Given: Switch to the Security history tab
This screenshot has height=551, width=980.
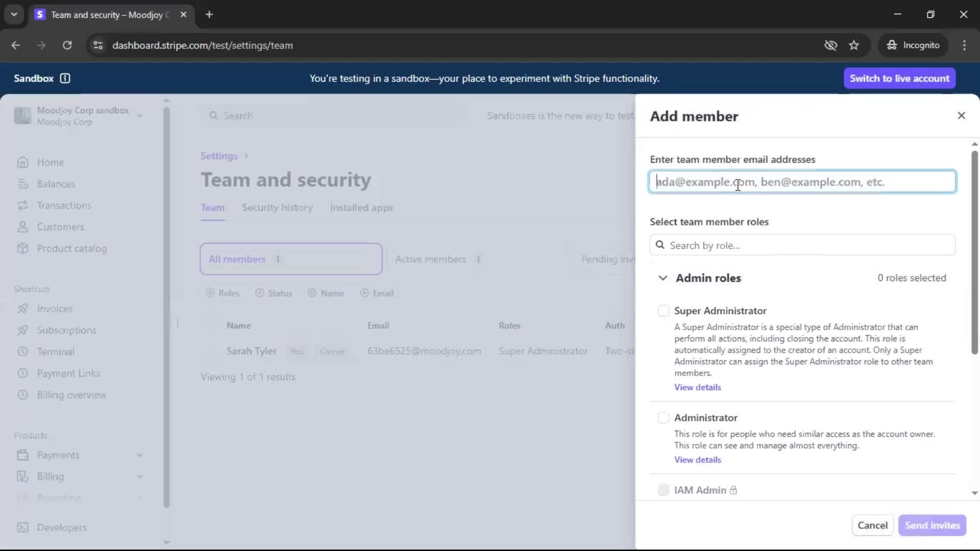Looking at the screenshot, I should coord(277,208).
